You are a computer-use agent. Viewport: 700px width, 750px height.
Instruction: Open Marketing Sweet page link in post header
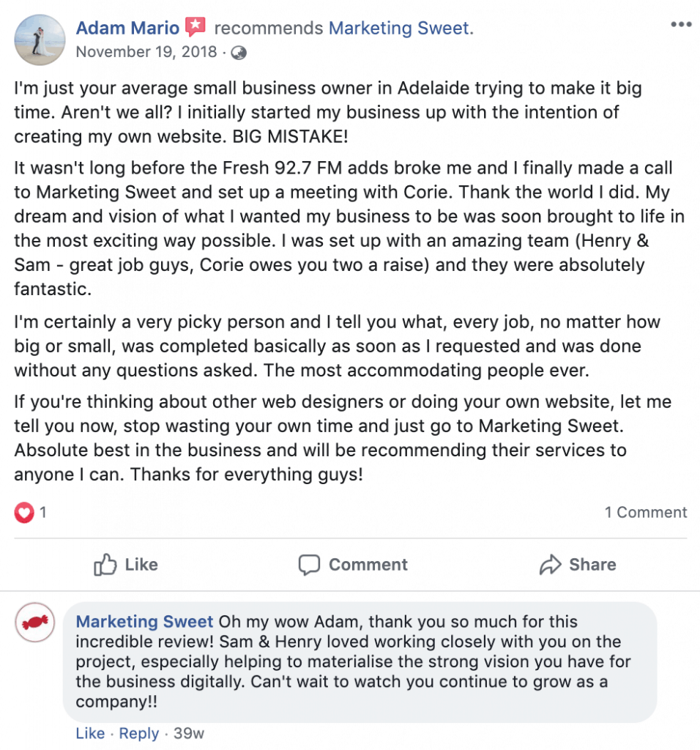tap(398, 29)
